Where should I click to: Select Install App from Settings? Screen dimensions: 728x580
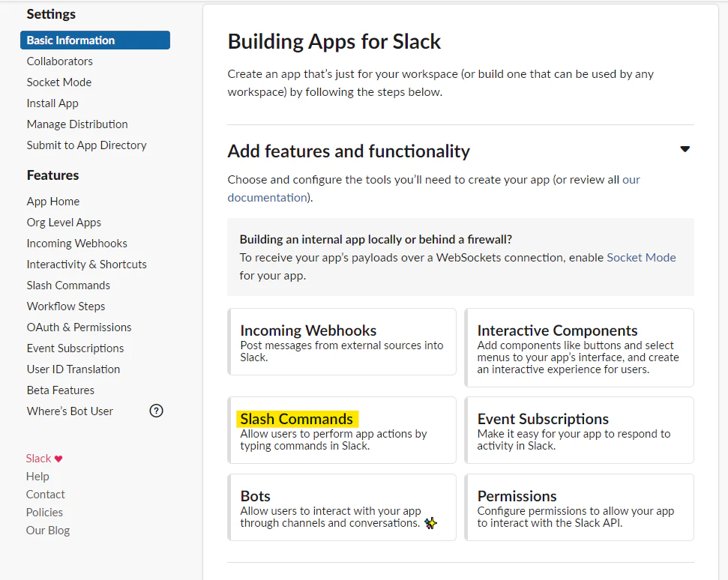point(52,103)
